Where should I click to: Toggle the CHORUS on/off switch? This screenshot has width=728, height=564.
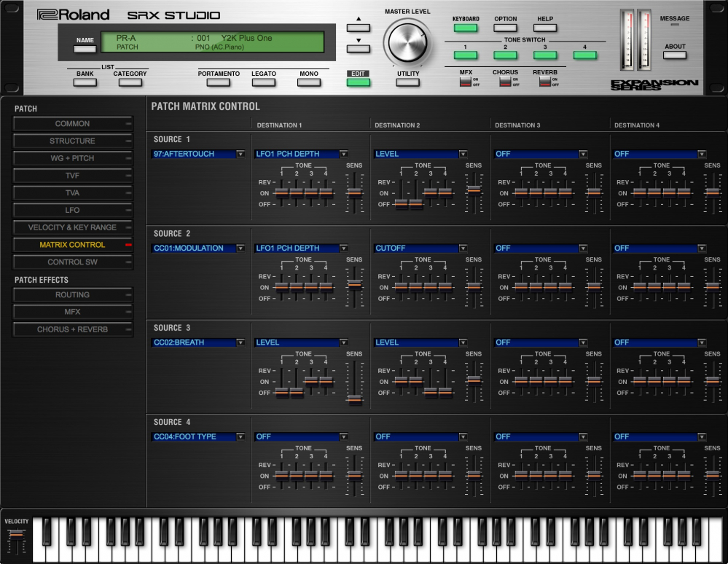tap(504, 82)
